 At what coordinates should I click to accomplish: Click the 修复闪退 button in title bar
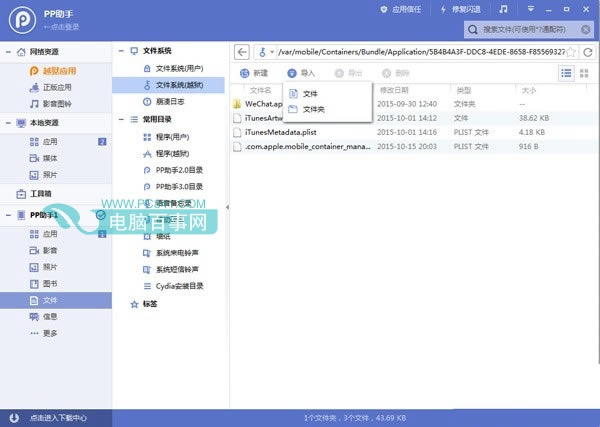point(461,9)
